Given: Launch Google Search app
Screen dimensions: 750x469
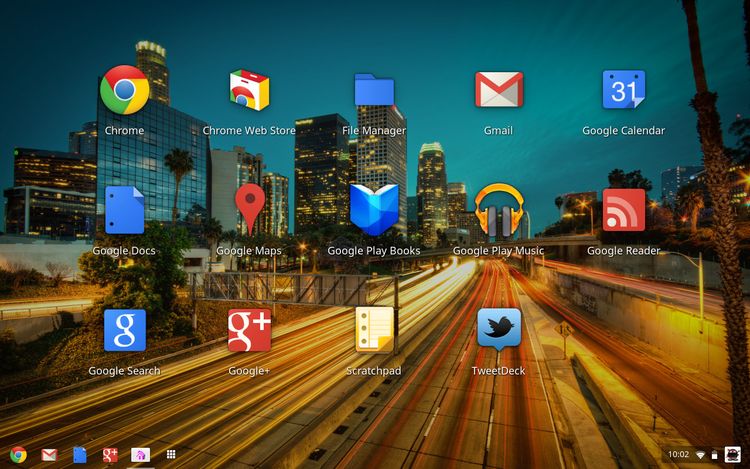Looking at the screenshot, I should tap(124, 330).
